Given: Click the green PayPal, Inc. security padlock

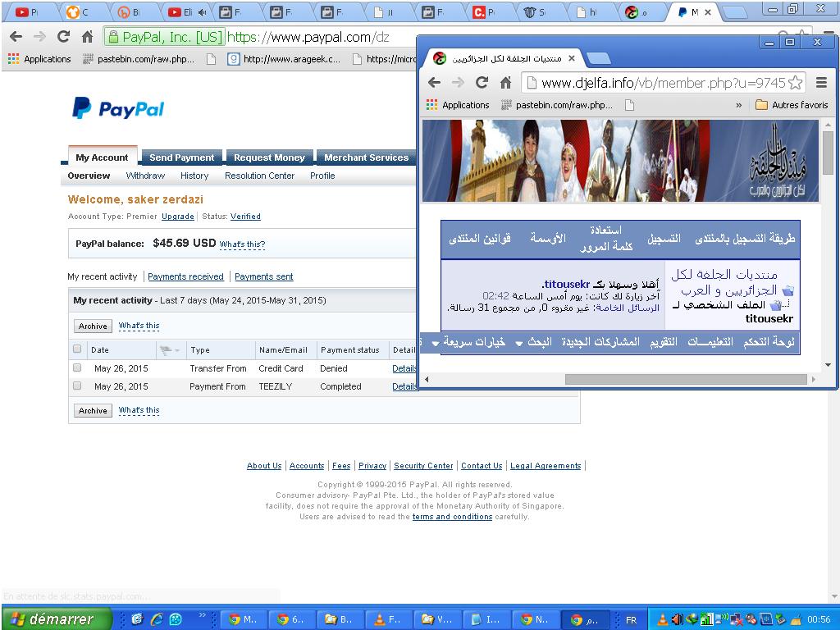Looking at the screenshot, I should coord(113,37).
